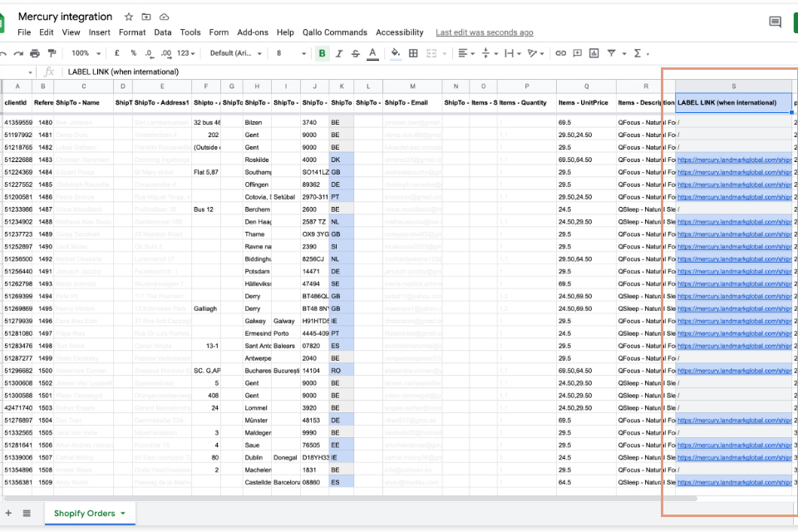
Task: Select the cell containing 'Roskilde'
Action: pos(257,160)
